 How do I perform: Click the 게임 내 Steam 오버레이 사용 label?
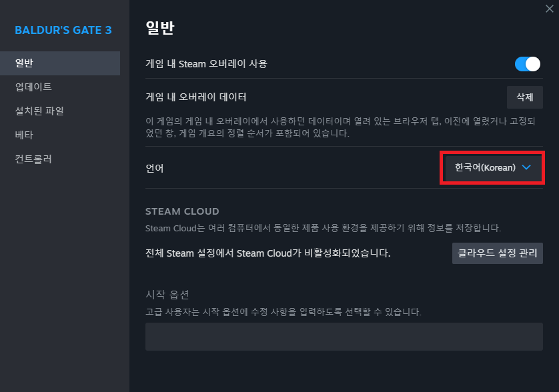[x=206, y=64]
